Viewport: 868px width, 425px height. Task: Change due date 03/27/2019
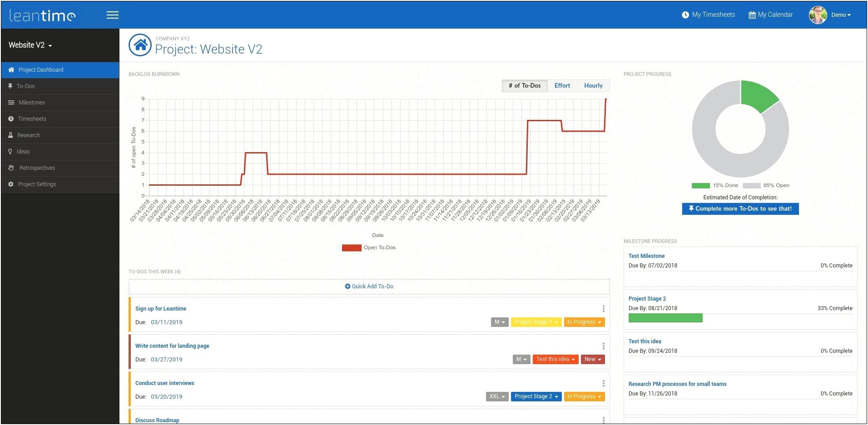tap(167, 360)
